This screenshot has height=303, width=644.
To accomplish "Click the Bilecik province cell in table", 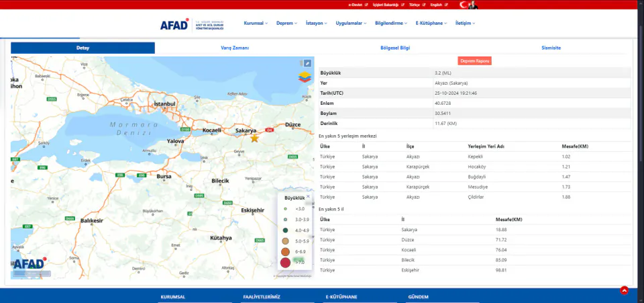I will [x=408, y=260].
